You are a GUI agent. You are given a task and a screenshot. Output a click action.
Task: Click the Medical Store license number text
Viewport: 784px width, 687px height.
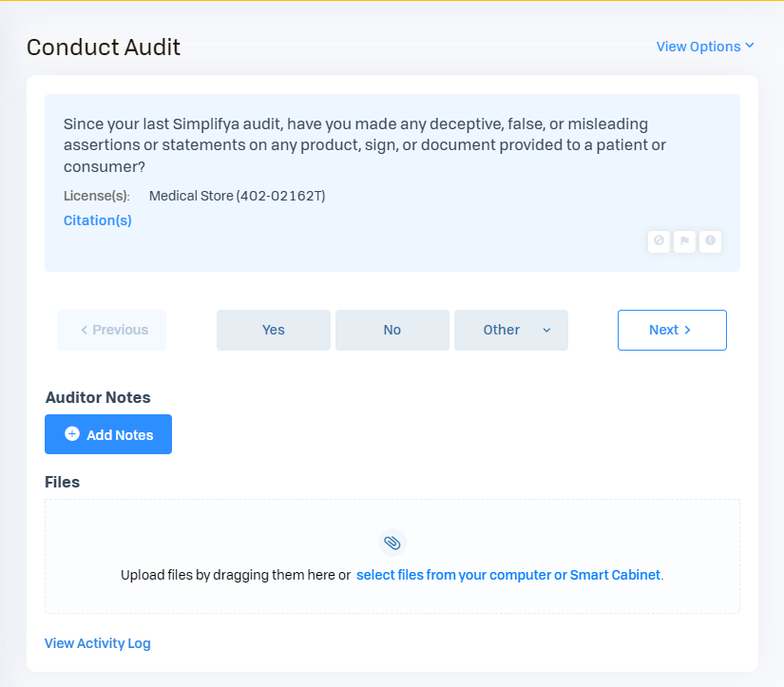[x=237, y=196]
